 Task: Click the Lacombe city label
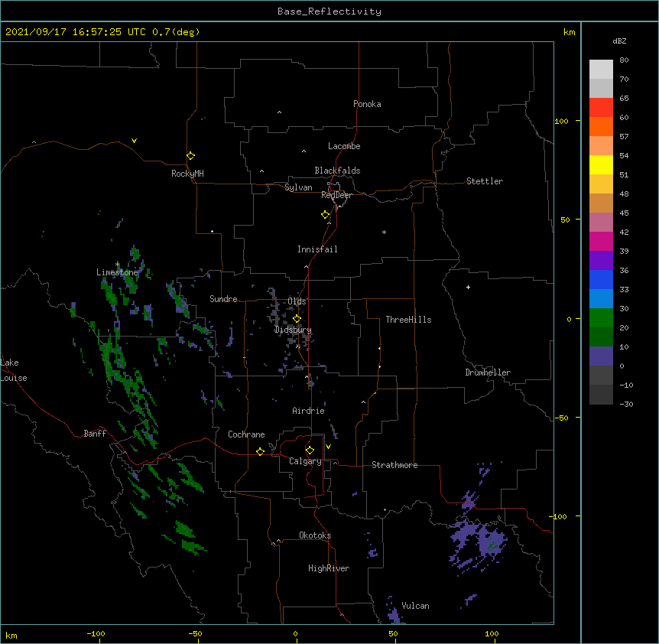[344, 146]
